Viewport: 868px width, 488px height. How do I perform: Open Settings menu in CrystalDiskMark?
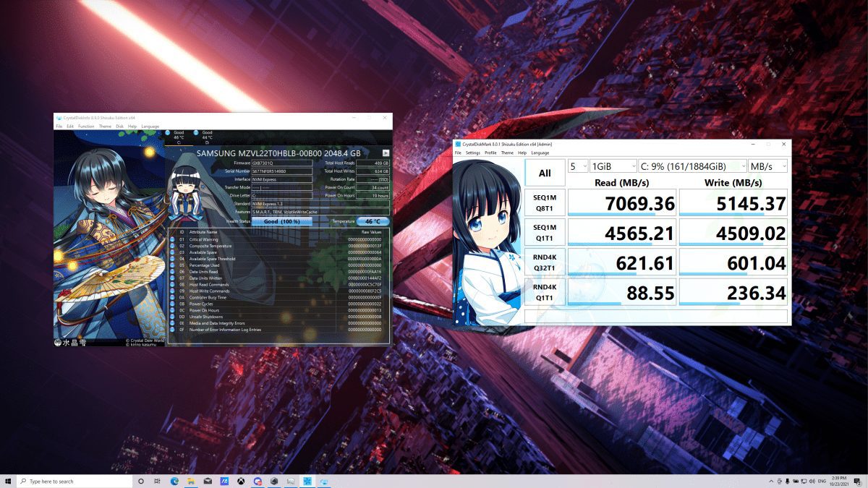pyautogui.click(x=472, y=153)
